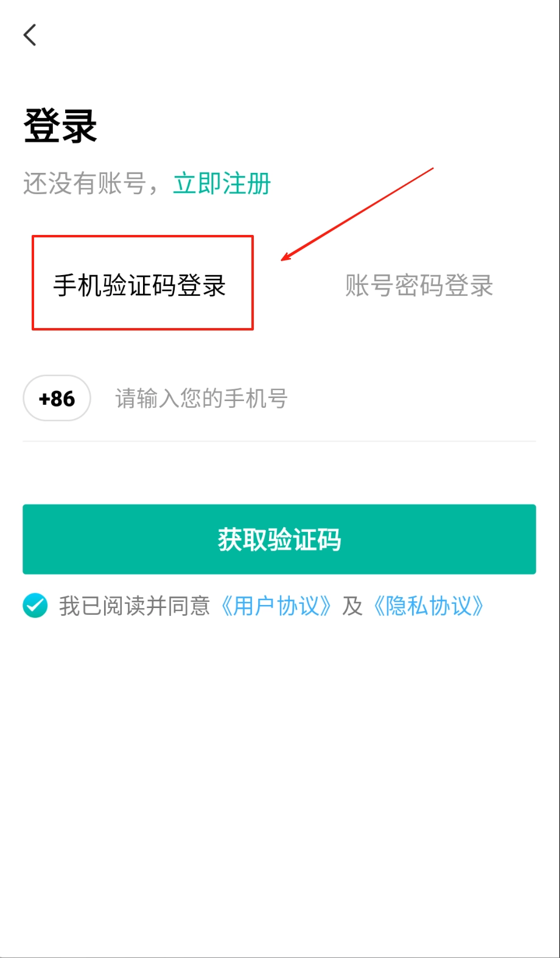
Task: Switch to the 账号密码登录 tab
Action: 419,285
